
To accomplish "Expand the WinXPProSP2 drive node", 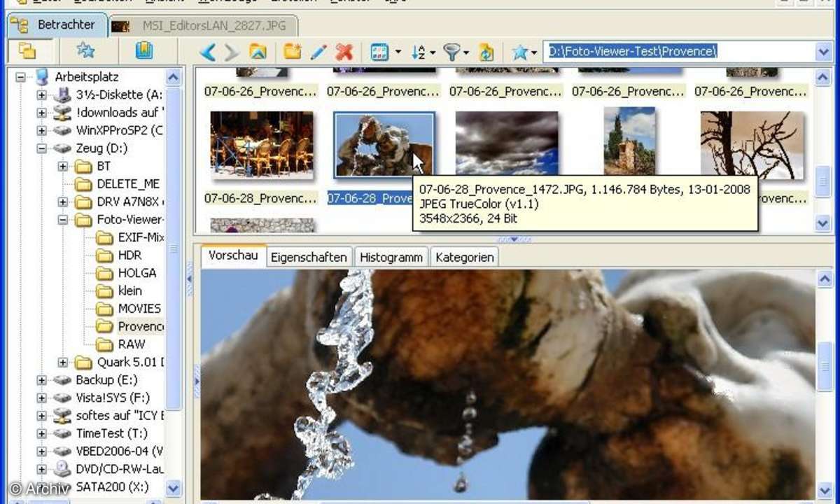I will pos(42,130).
